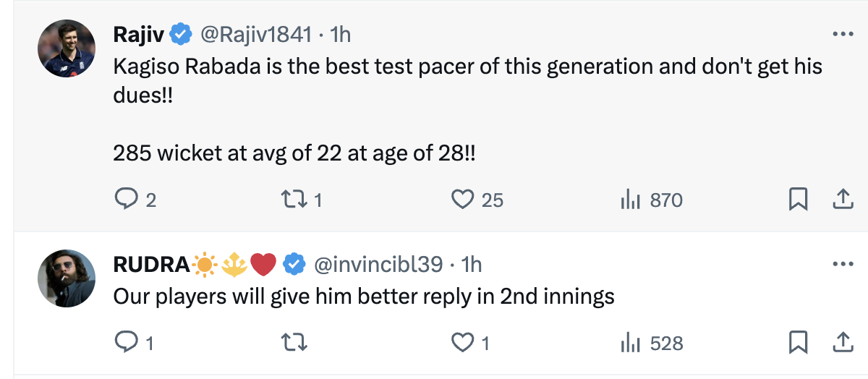
Task: Go to the @invincibl39 handle
Action: tap(378, 265)
